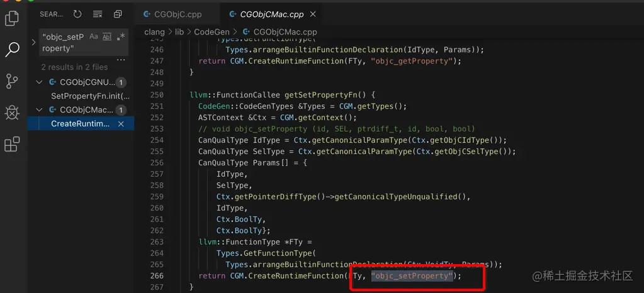Screen dimensions: 644x293
Task: Click "2 results in 2 files" text
Action: coord(74,67)
